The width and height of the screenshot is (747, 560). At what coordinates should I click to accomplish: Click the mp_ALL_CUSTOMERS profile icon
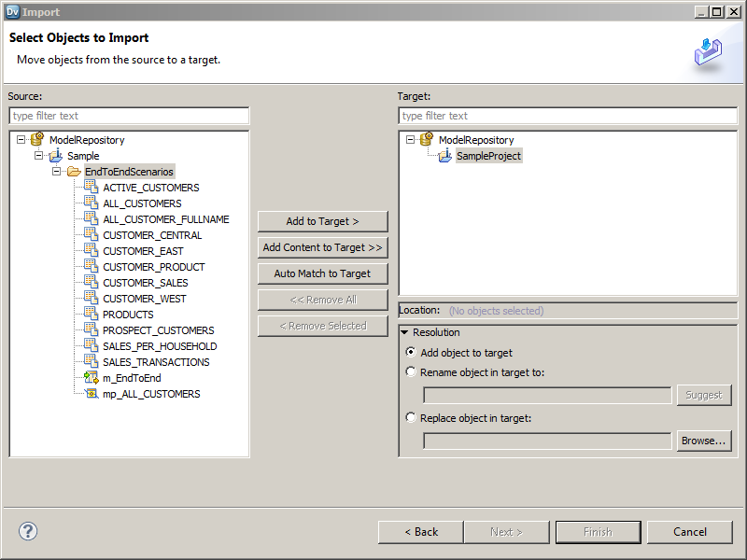(x=91, y=394)
